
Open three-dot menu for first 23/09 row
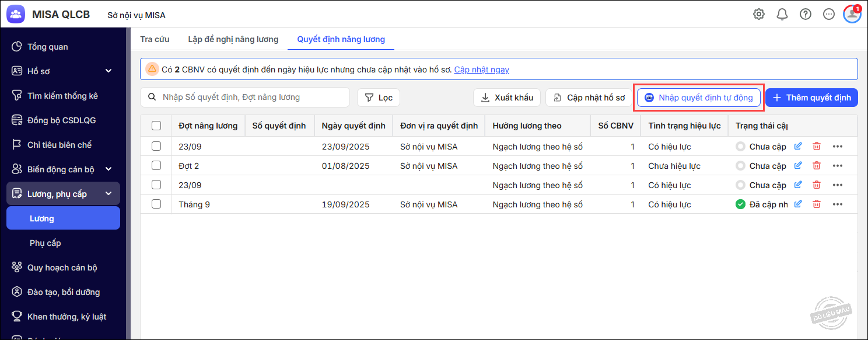(838, 147)
